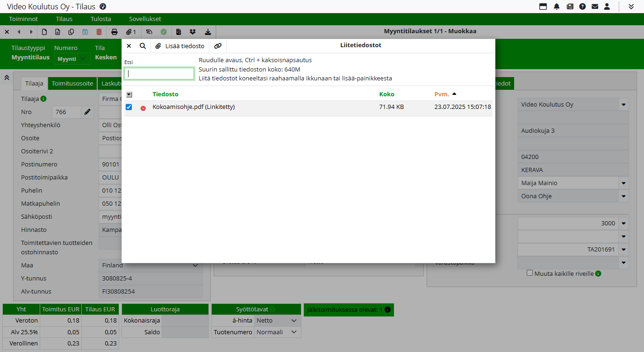Click the printer icon in toolbar
This screenshot has width=644, height=352.
[114, 32]
